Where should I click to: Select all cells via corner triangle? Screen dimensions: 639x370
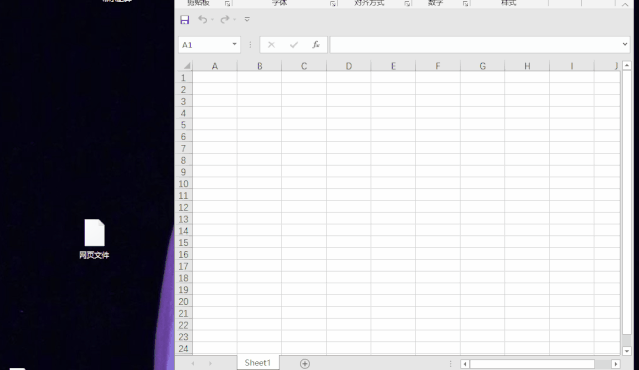pos(187,66)
